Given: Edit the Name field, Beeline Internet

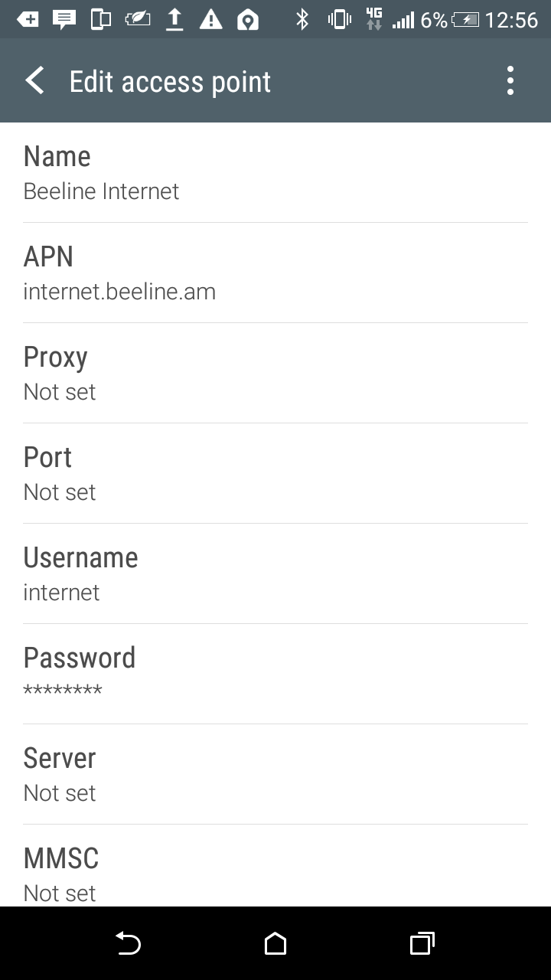Looking at the screenshot, I should tap(275, 173).
